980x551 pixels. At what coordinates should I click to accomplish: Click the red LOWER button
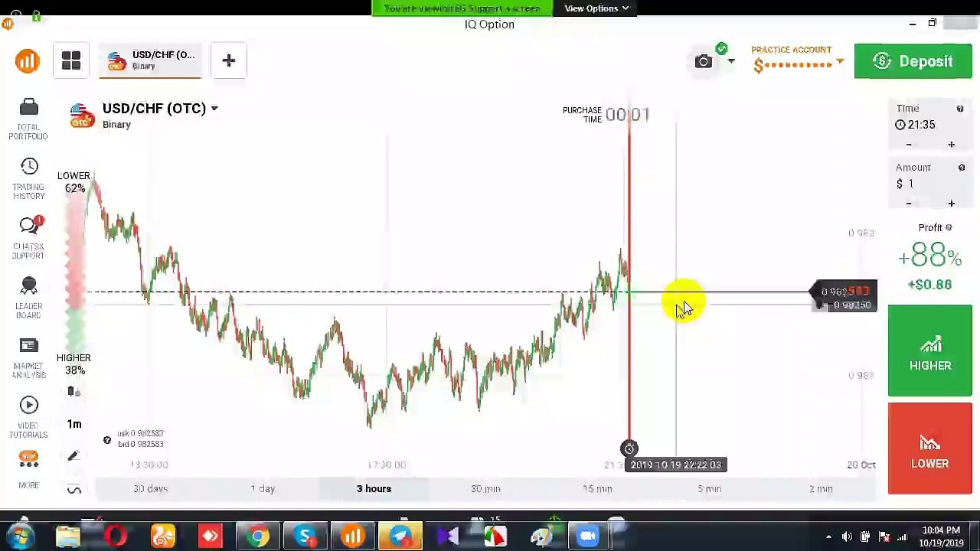tap(929, 448)
